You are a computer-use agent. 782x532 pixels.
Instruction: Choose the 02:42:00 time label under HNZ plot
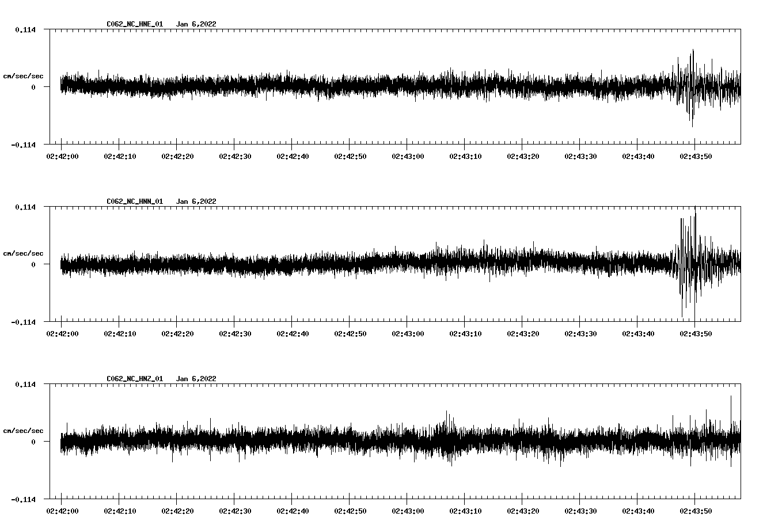pos(62,511)
